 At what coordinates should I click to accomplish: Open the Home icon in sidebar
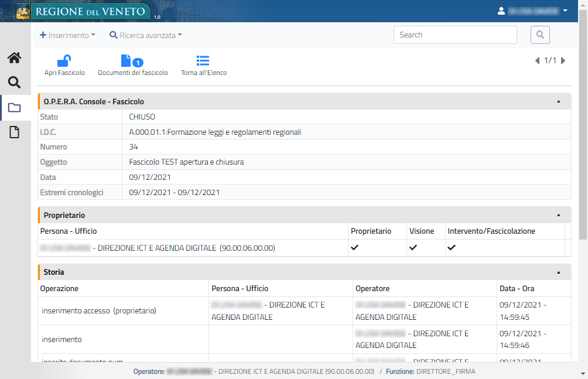click(x=14, y=58)
